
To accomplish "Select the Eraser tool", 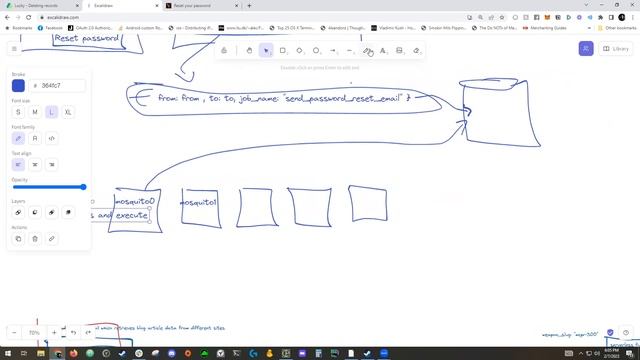I will point(416,51).
